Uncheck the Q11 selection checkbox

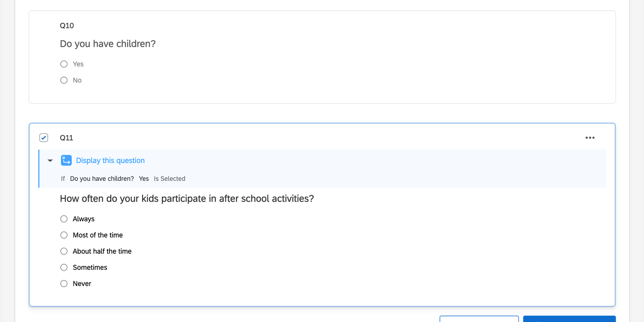(x=44, y=138)
